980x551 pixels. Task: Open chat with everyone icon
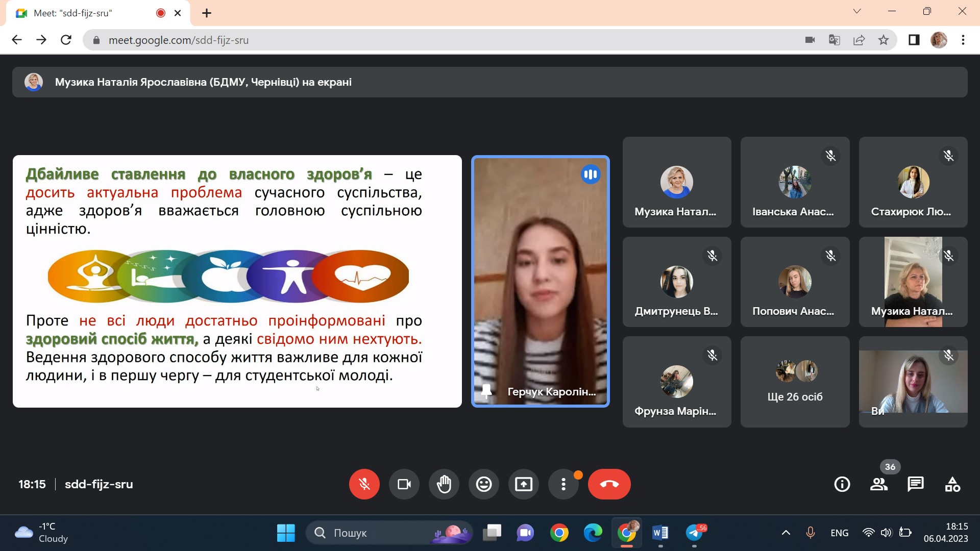pyautogui.click(x=915, y=484)
